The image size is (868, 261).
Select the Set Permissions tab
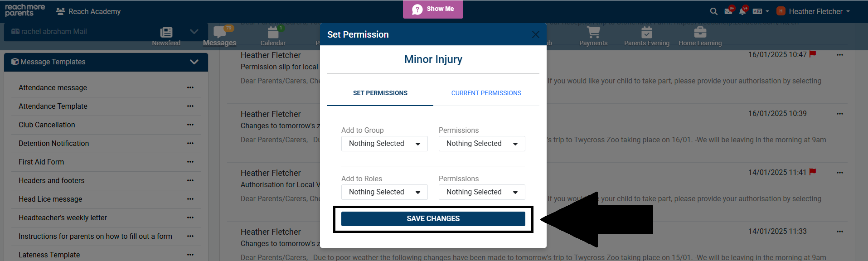click(380, 93)
